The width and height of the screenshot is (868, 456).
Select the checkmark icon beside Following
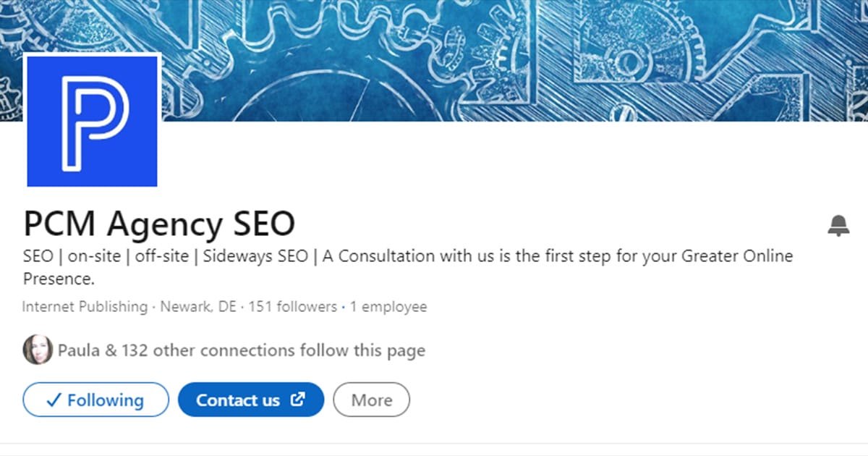click(54, 400)
